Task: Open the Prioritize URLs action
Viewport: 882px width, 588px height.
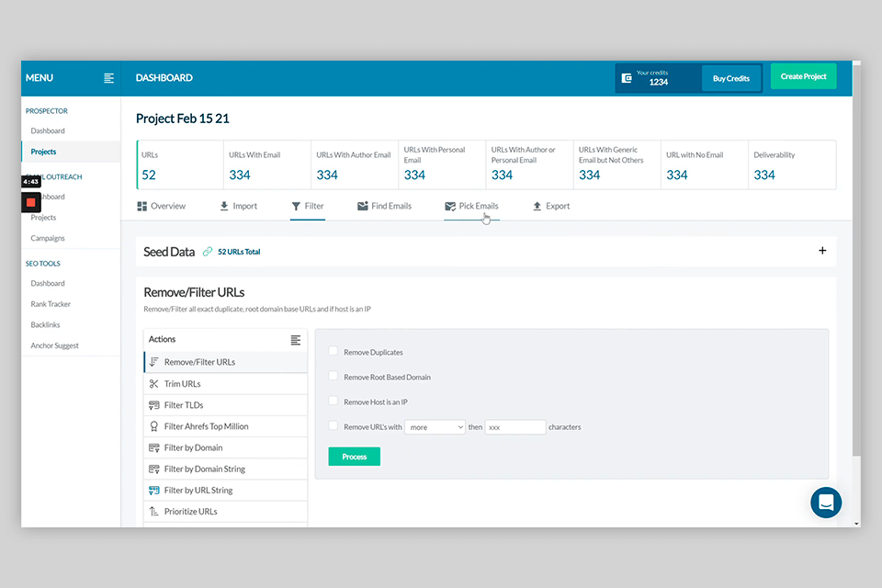Action: click(226, 512)
